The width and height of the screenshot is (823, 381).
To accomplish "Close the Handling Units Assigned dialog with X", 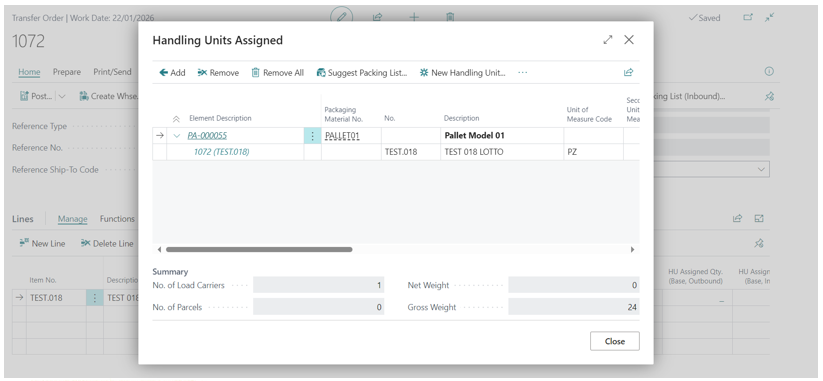I will [629, 40].
